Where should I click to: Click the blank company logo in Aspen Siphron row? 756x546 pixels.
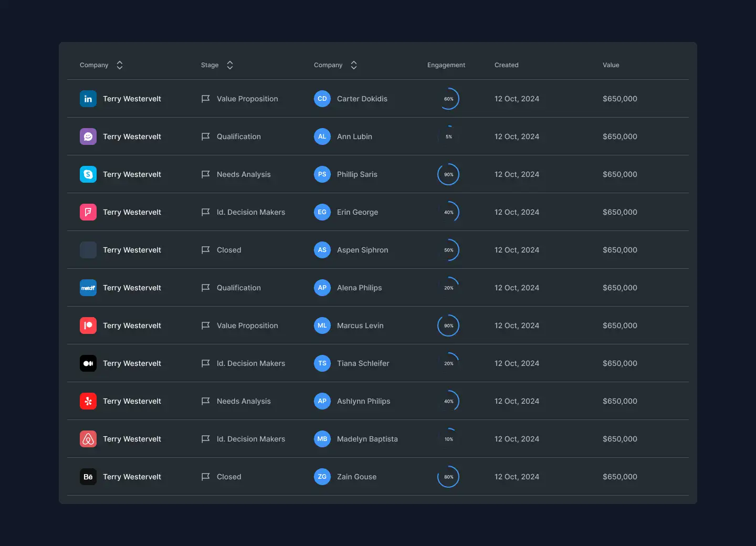(88, 250)
